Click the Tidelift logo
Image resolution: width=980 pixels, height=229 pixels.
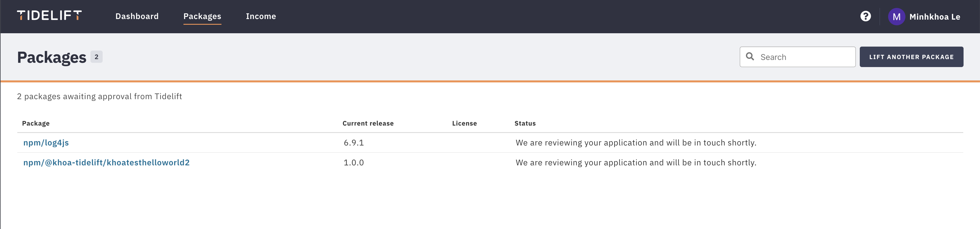point(49,15)
